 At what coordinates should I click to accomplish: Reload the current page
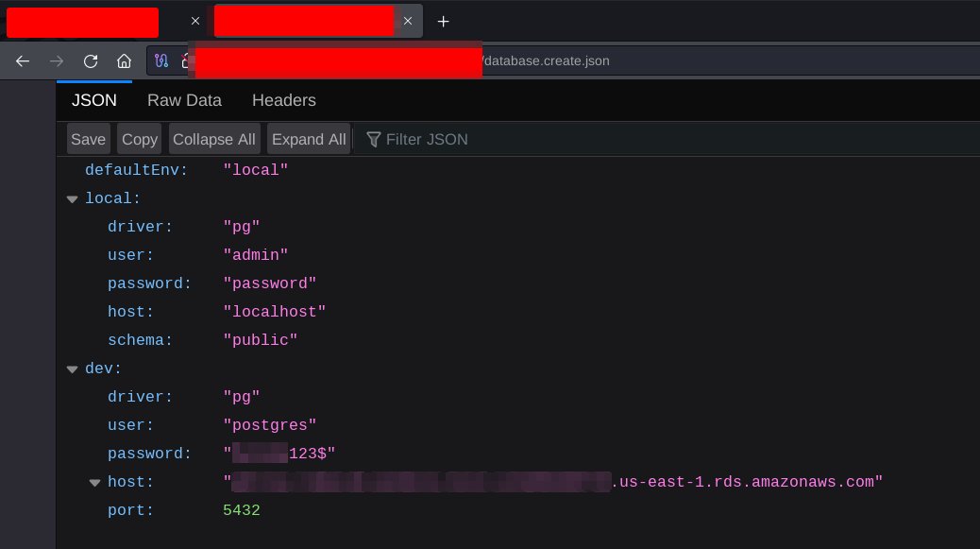[90, 61]
